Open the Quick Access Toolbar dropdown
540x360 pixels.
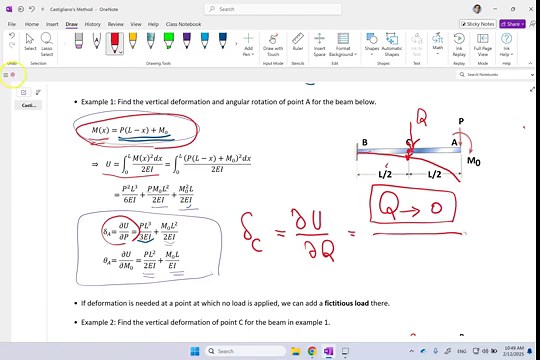coord(42,9)
